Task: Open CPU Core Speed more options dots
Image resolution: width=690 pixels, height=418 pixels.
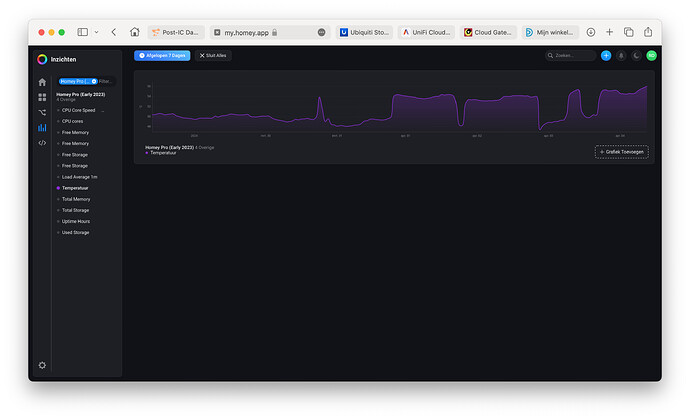Action: [x=103, y=110]
